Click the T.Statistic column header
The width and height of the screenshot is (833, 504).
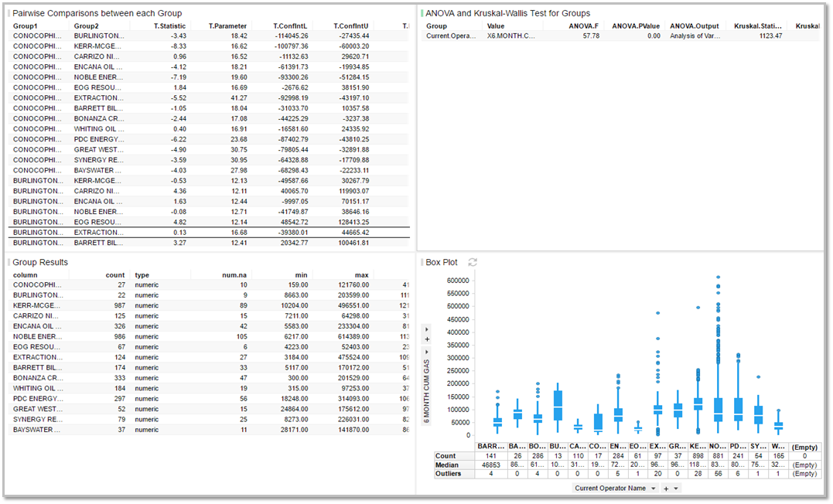tap(170, 26)
